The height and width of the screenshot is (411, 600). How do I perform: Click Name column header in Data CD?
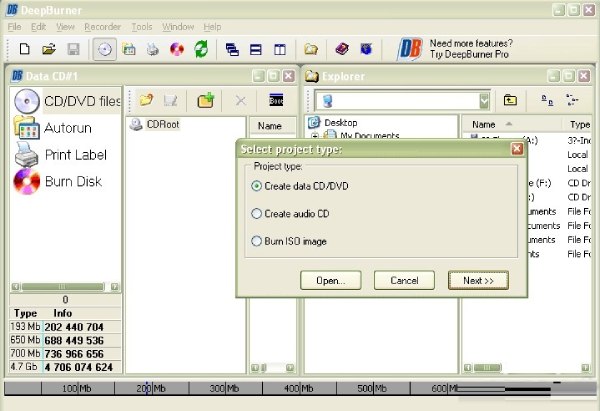click(272, 126)
